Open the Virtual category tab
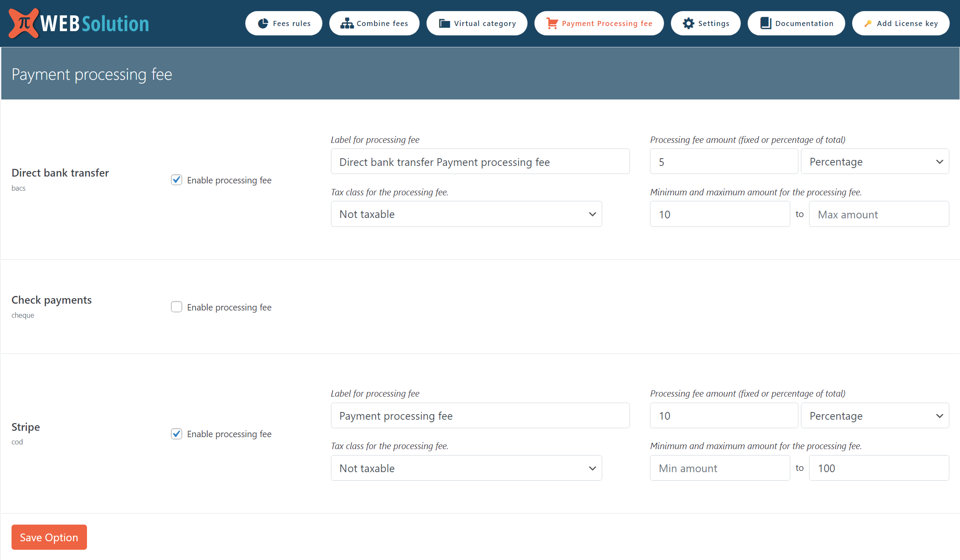960x560 pixels. tap(484, 23)
